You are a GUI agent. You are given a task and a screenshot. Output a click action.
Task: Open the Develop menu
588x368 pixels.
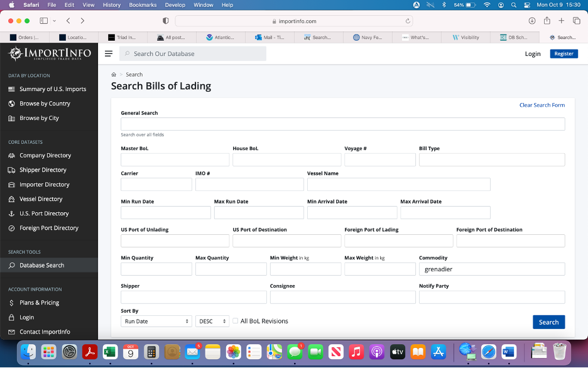pos(175,5)
